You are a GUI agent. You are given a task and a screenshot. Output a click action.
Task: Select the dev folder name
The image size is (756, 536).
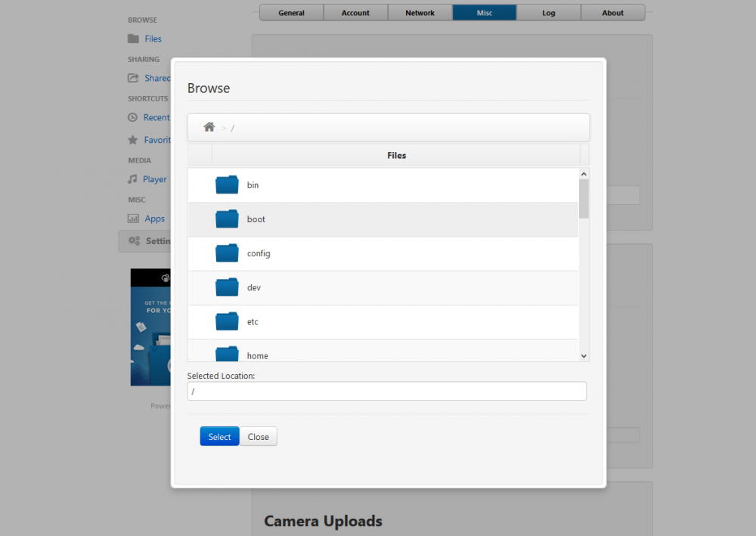pyautogui.click(x=253, y=288)
